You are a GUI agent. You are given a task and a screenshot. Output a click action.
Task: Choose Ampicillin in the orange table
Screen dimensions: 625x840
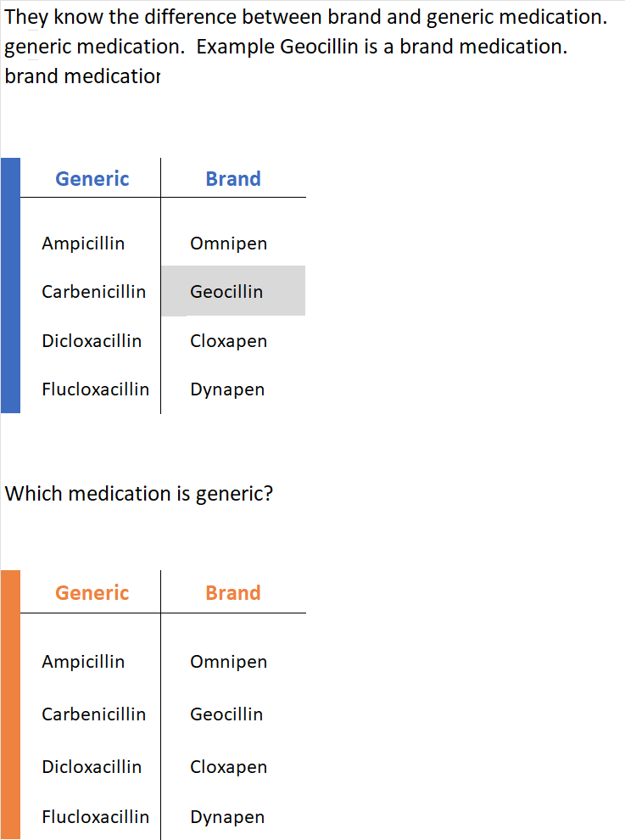[x=83, y=662]
